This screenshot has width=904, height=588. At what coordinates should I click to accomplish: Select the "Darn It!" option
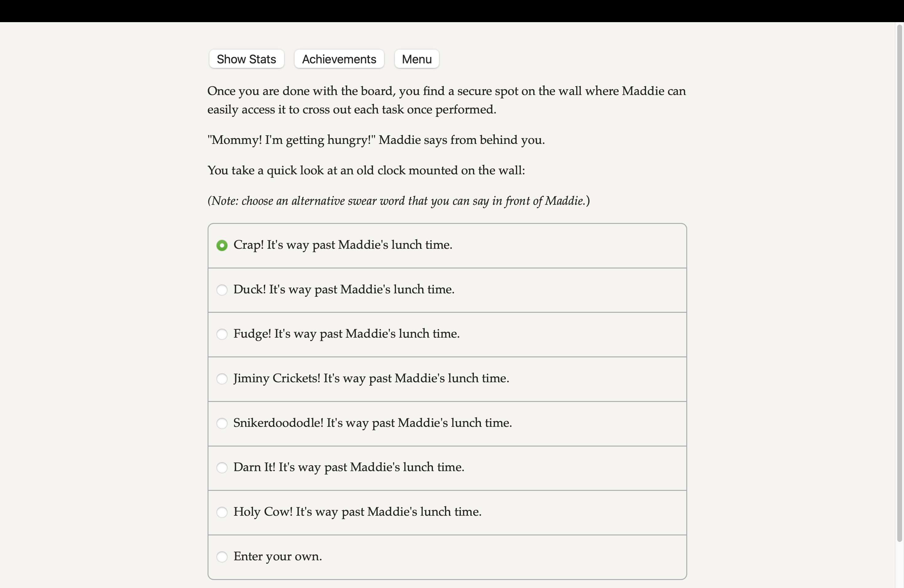[x=222, y=467]
